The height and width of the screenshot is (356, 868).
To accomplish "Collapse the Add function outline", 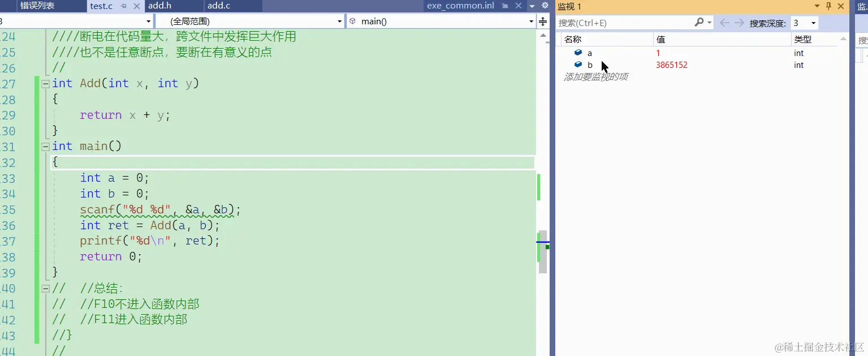I will 45,84.
